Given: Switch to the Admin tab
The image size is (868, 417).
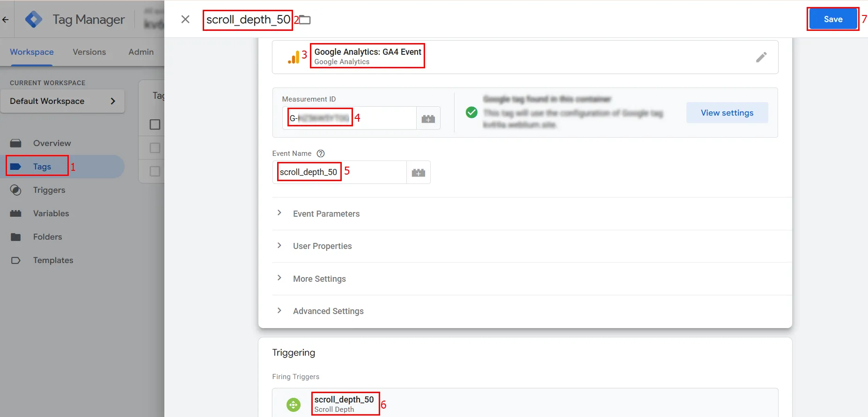Looking at the screenshot, I should coord(141,52).
